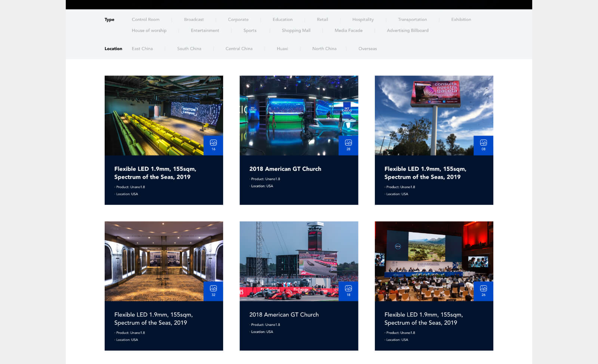Filter by Control Room type
Screen dimensions: 598x364
click(145, 19)
